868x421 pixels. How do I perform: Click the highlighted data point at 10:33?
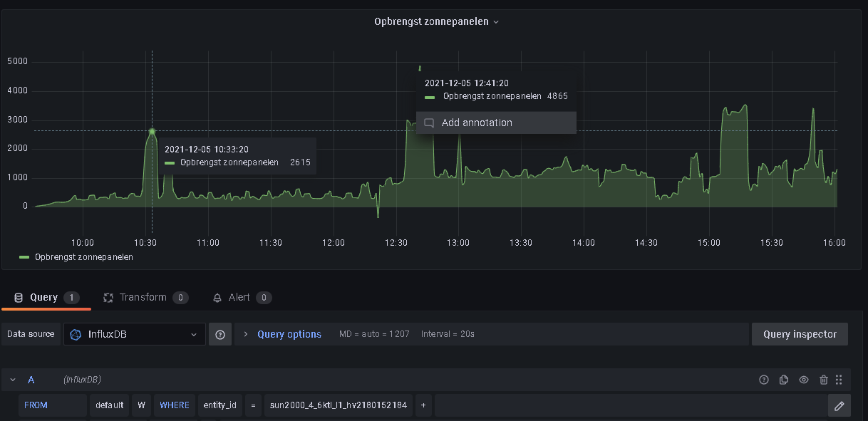(152, 131)
